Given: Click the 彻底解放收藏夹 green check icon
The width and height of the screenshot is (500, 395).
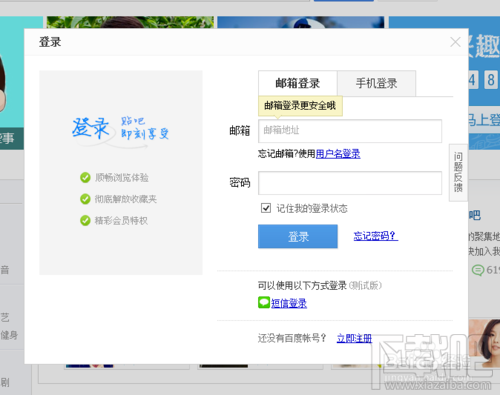Looking at the screenshot, I should click(85, 199).
